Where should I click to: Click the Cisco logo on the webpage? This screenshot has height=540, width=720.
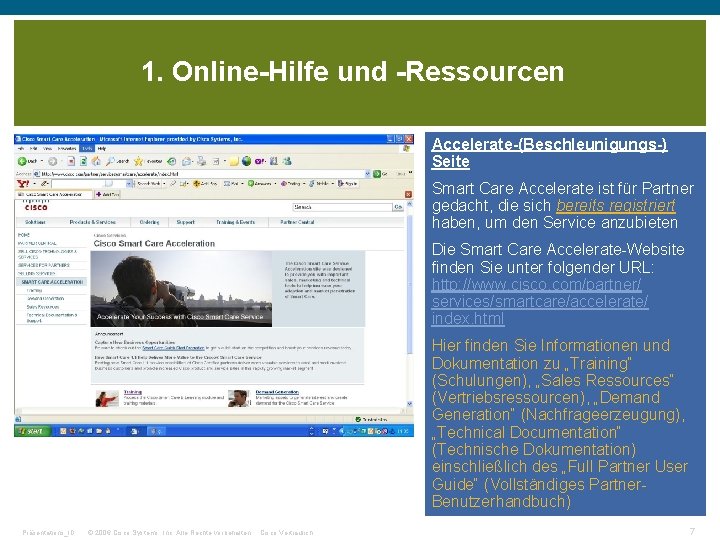click(36, 206)
